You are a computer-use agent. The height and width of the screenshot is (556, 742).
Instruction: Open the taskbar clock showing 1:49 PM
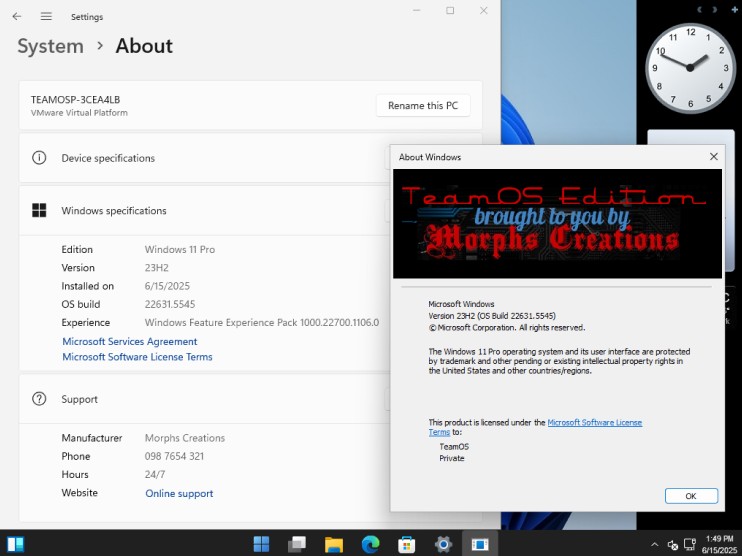click(719, 544)
